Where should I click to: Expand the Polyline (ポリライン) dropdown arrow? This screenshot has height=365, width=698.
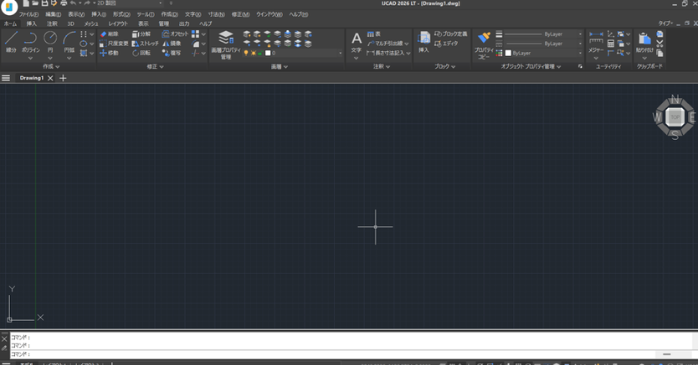[30, 58]
